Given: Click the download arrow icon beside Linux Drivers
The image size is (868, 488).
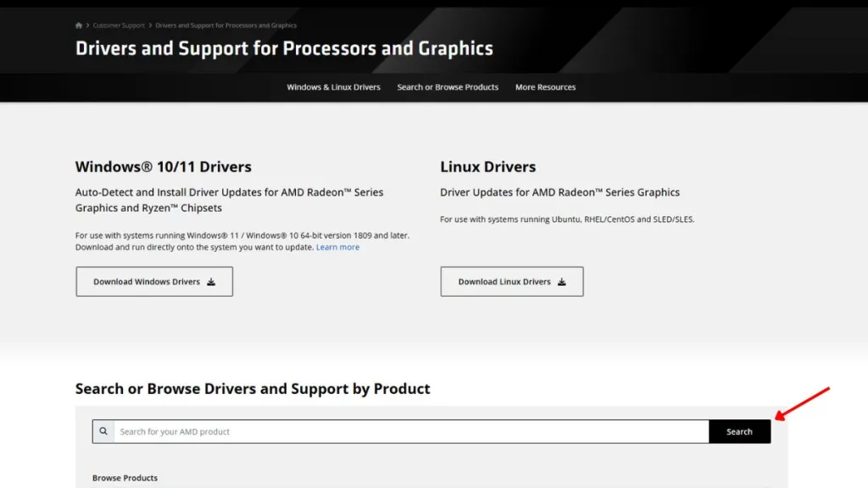Looking at the screenshot, I should (x=561, y=281).
